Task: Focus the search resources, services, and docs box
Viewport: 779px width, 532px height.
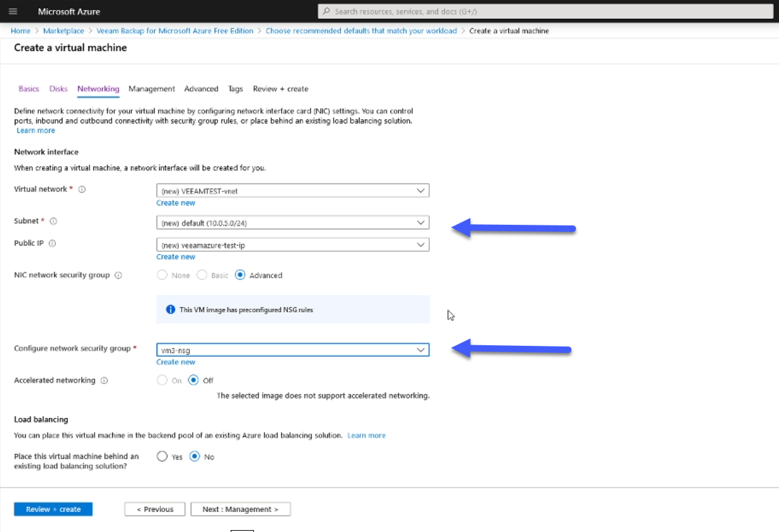Action: pos(545,12)
